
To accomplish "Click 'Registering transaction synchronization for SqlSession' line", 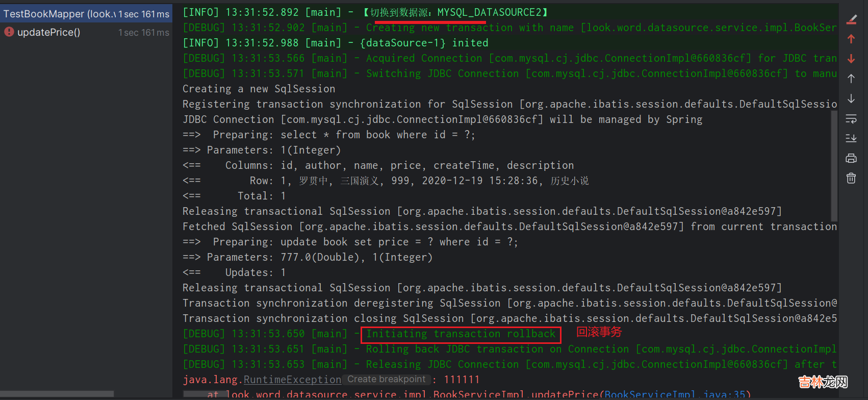I will pos(510,104).
